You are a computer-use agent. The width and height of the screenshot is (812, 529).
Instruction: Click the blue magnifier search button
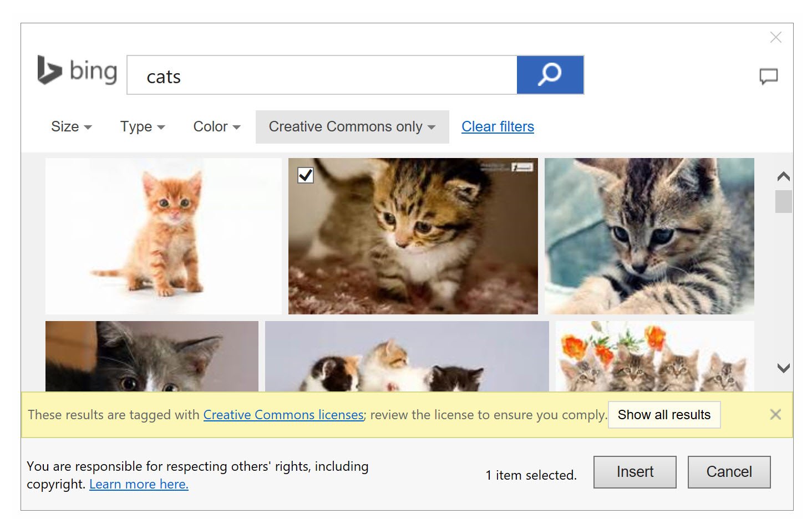coord(550,75)
